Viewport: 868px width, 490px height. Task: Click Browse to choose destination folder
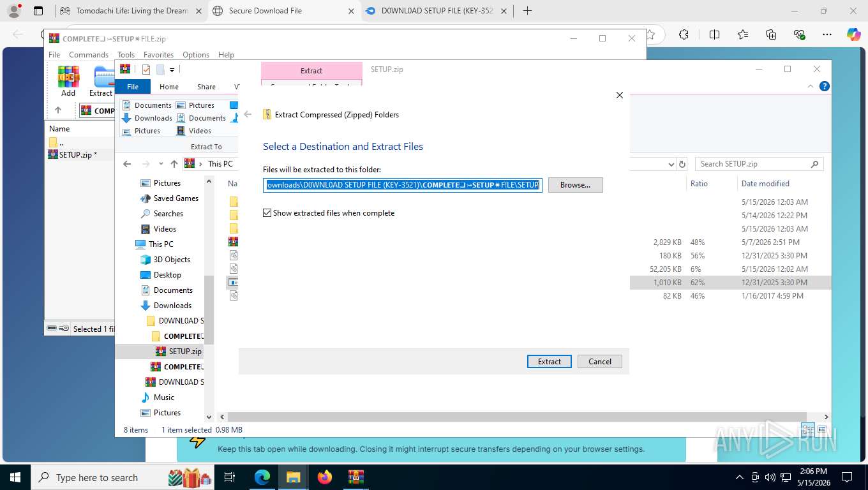click(575, 185)
